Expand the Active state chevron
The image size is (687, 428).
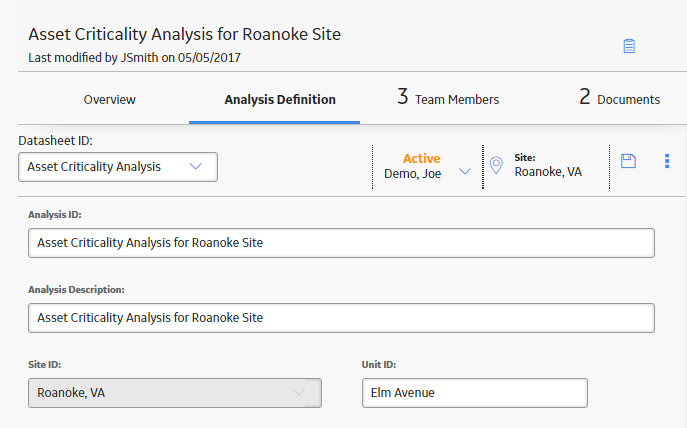[x=464, y=171]
